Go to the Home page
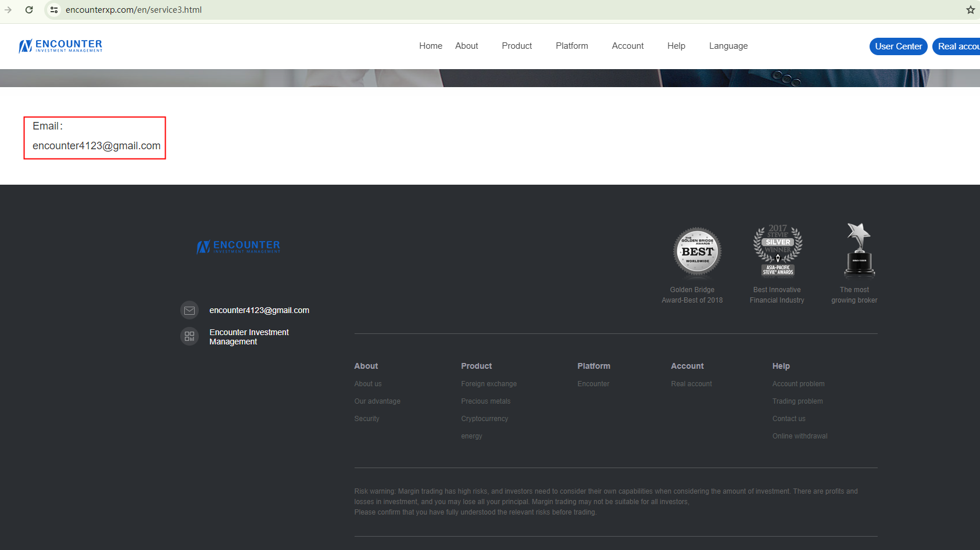This screenshot has height=550, width=980. [x=430, y=46]
